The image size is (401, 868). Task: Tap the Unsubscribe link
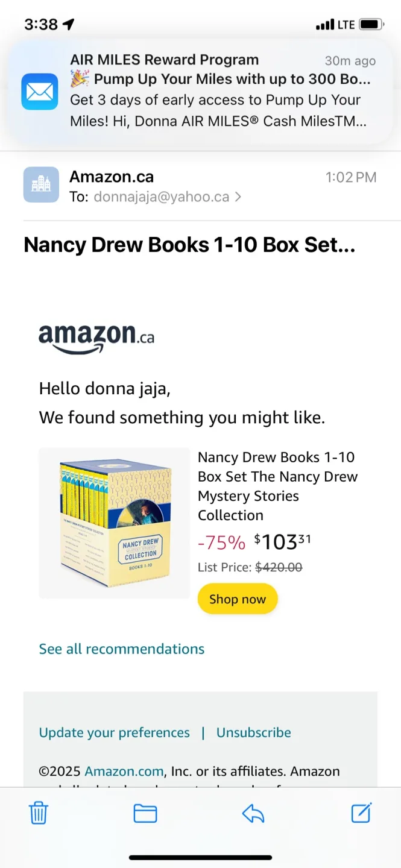point(253,732)
